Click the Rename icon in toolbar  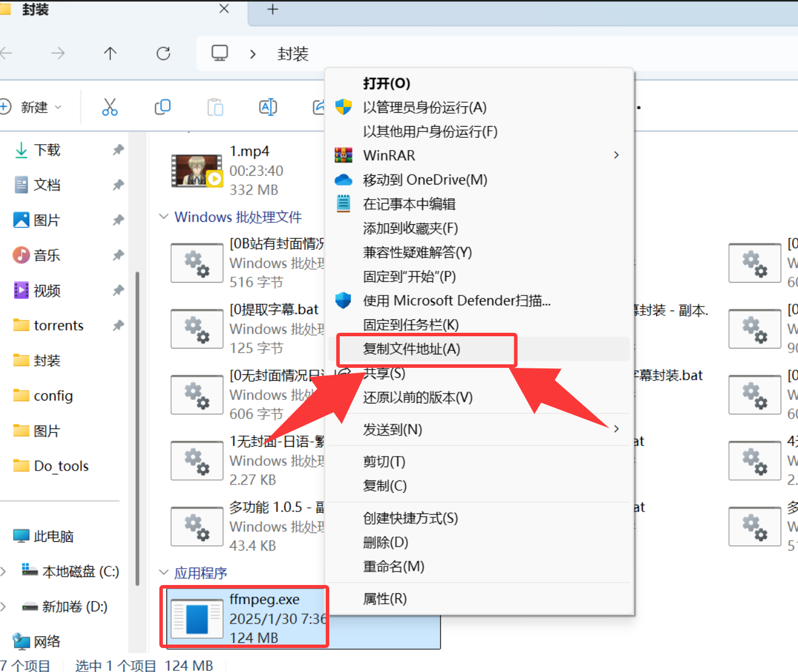coord(268,107)
